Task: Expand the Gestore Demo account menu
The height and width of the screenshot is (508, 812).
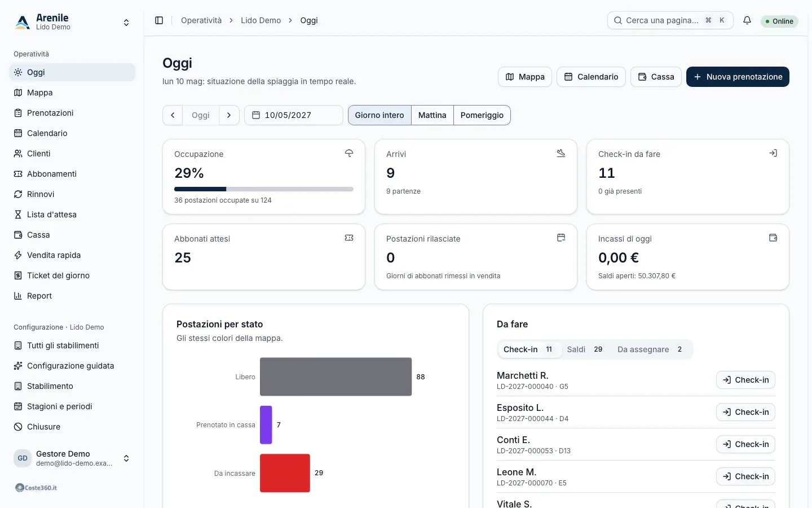Action: [72, 458]
